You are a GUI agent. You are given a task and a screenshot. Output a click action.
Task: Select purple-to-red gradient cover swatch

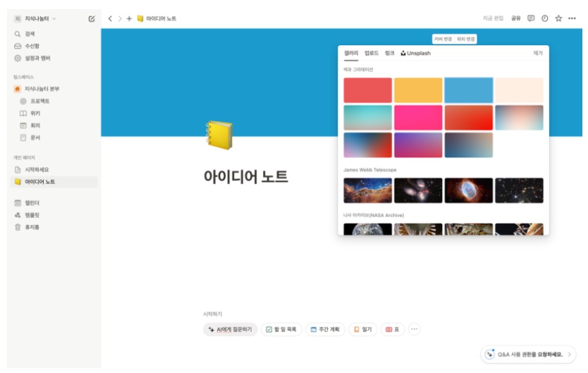coord(418,145)
